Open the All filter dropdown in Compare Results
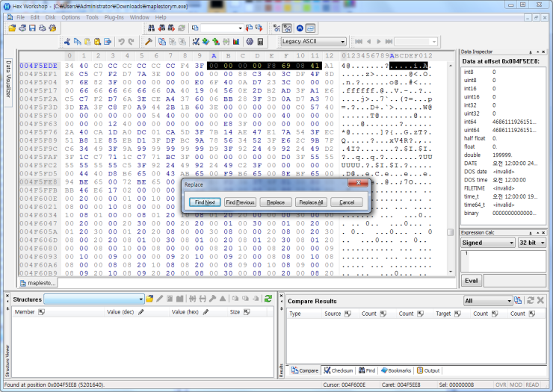The width and height of the screenshot is (553, 392). click(x=488, y=301)
